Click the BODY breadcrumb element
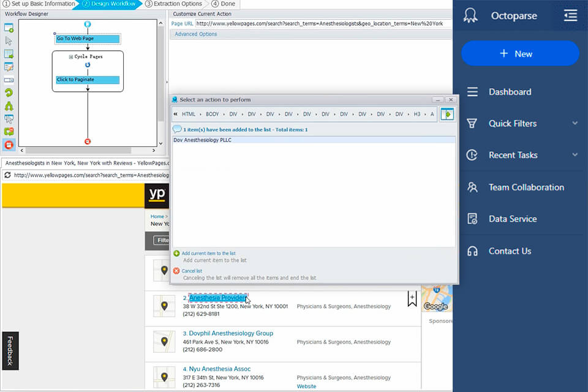Screen dimensions: 588x392 point(213,114)
